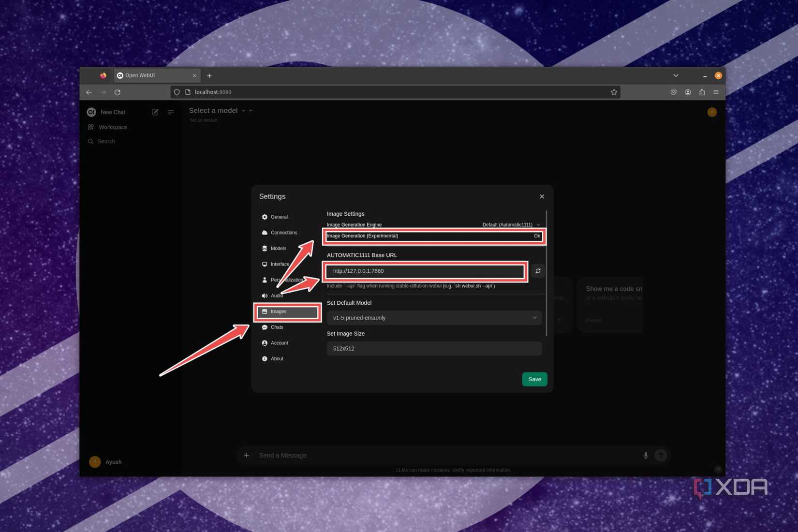Open the Audio settings tab
The height and width of the screenshot is (532, 798).
point(272,296)
